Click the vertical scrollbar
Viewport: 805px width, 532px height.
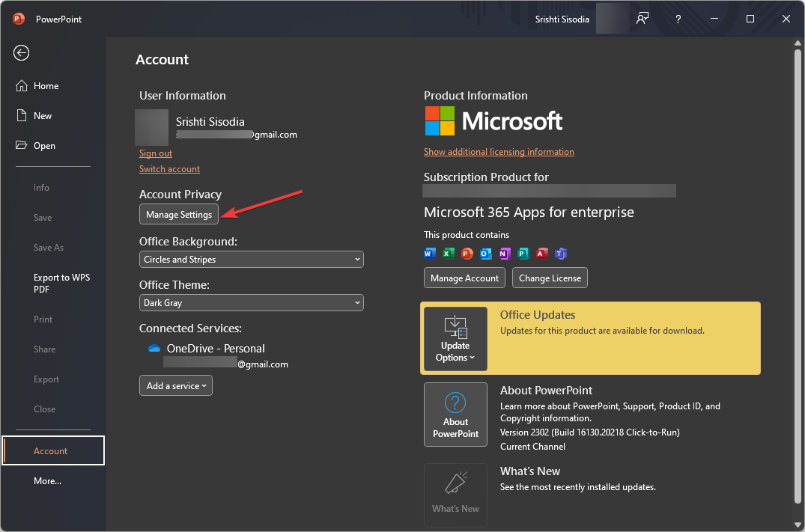coord(798,276)
